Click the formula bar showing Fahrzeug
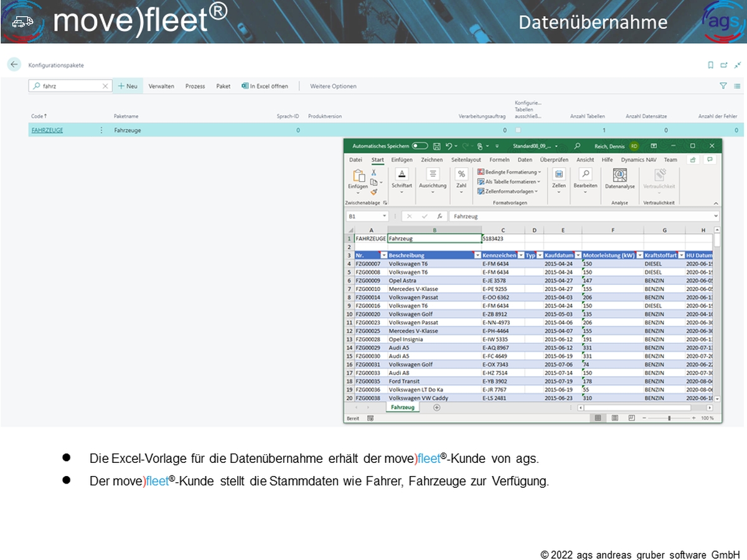This screenshot has height=560, width=747. (583, 217)
